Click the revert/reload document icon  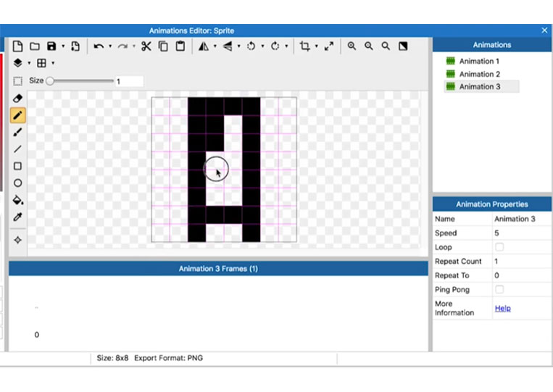coord(75,46)
